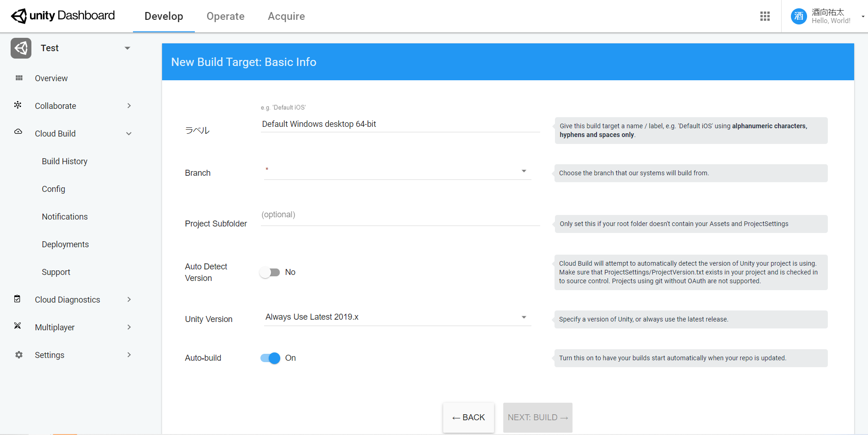868x435 pixels.
Task: Open Deployments in the sidebar
Action: pyautogui.click(x=65, y=244)
